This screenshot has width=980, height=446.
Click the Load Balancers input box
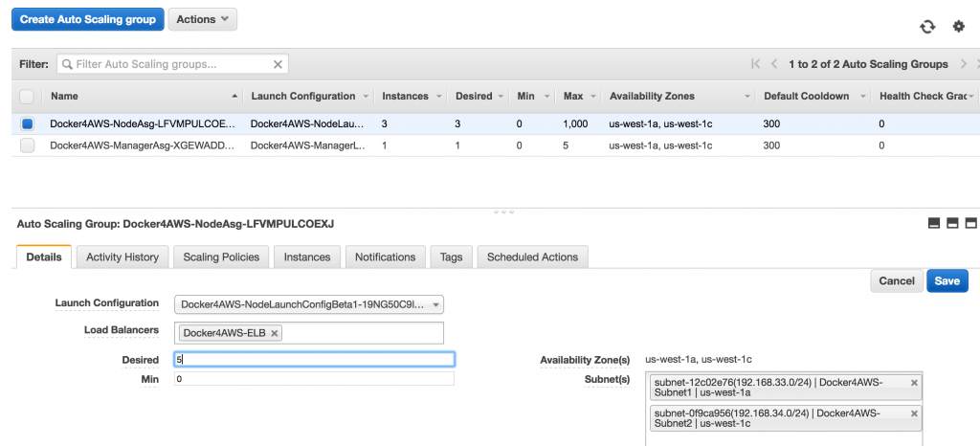pyautogui.click(x=309, y=333)
